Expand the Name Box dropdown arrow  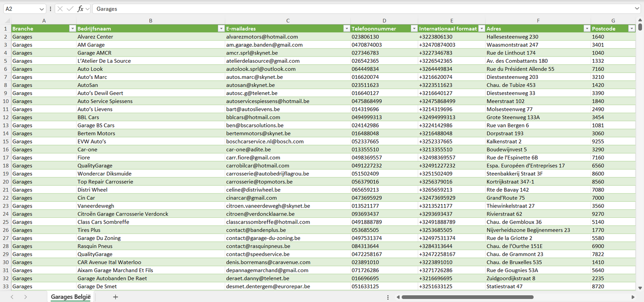(x=41, y=9)
